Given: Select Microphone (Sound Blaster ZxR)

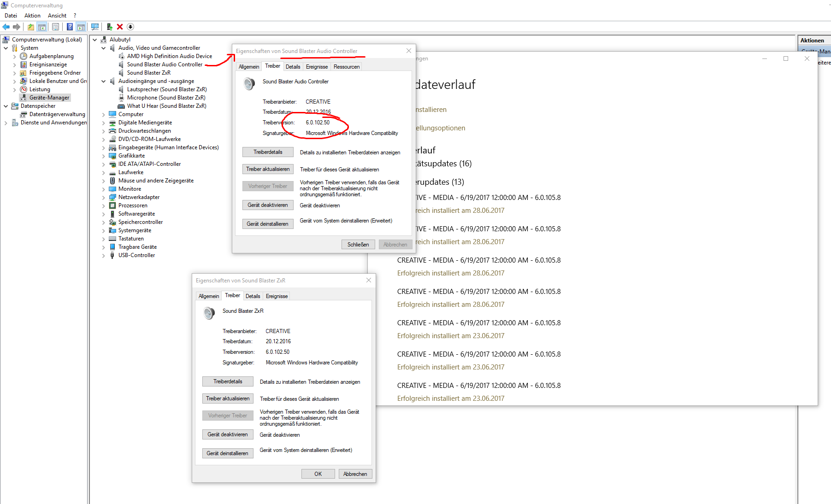Looking at the screenshot, I should [166, 98].
